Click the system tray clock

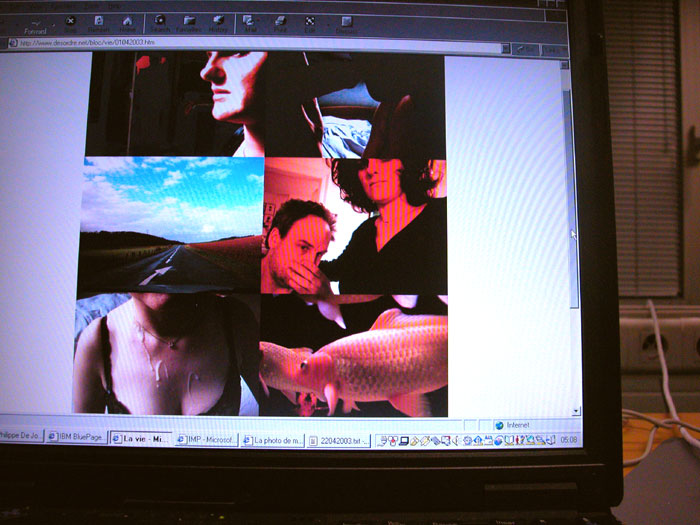568,439
